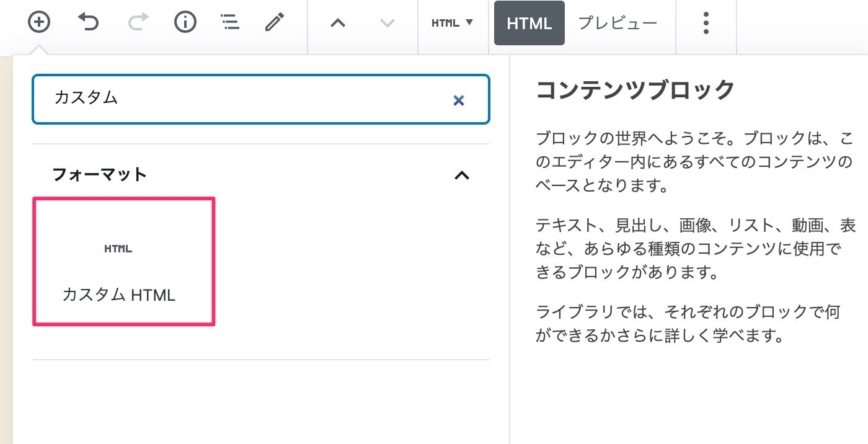Click the redo arrow icon
Image resolution: width=868 pixels, height=444 pixels.
138,23
